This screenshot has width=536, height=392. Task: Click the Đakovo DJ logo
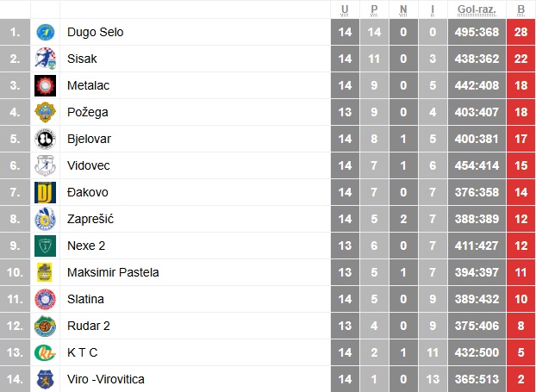tap(45, 192)
